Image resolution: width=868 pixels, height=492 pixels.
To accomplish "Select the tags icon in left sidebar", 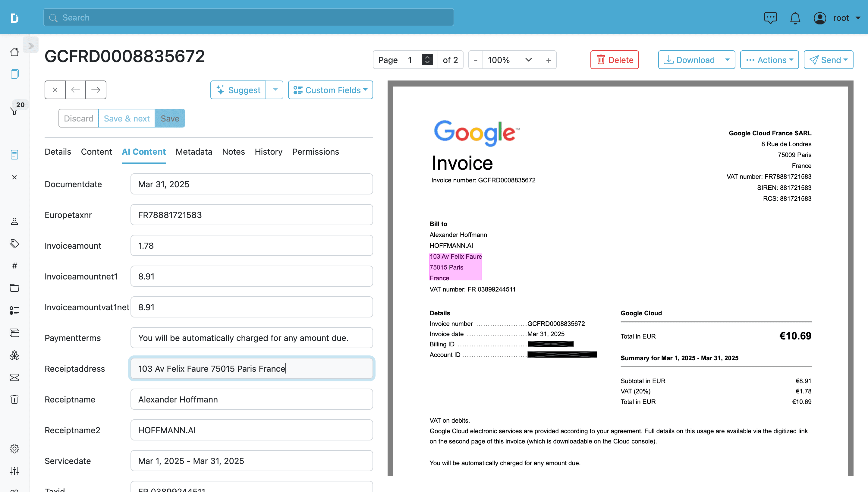I will (x=14, y=244).
